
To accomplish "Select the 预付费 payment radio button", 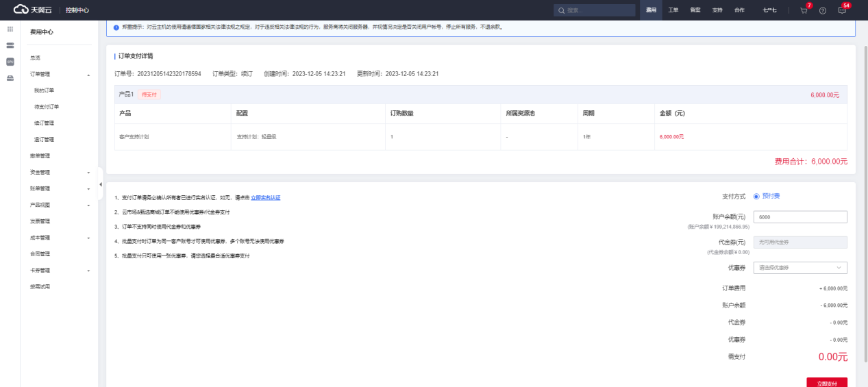I will [x=756, y=196].
